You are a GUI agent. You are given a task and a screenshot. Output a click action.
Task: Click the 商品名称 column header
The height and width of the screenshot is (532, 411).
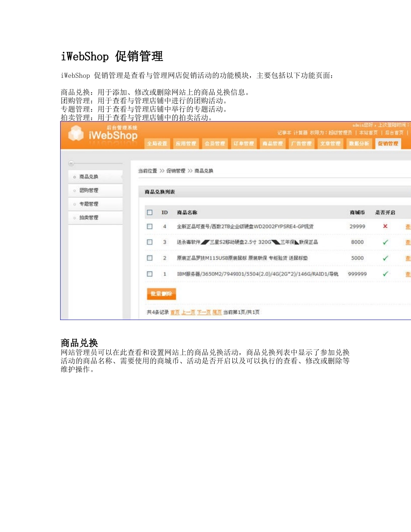(x=187, y=212)
